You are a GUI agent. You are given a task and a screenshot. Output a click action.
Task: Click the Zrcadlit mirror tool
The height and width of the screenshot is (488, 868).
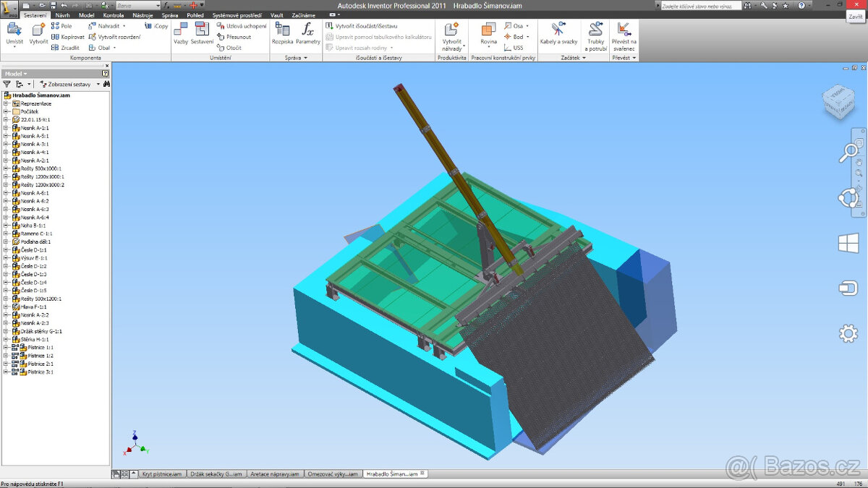tap(65, 48)
